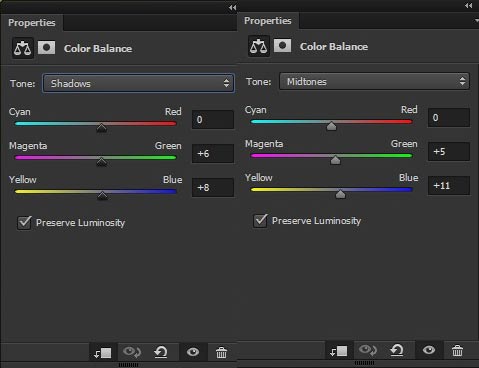This screenshot has height=368, width=479.
Task: Reset adjustment defaults in the Shadows panel
Action: (x=161, y=352)
